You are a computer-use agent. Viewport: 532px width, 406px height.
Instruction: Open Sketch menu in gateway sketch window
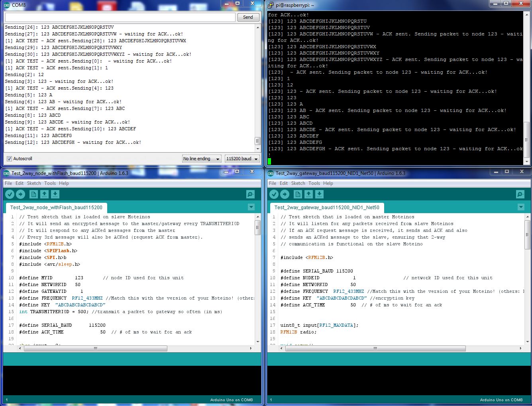(298, 183)
